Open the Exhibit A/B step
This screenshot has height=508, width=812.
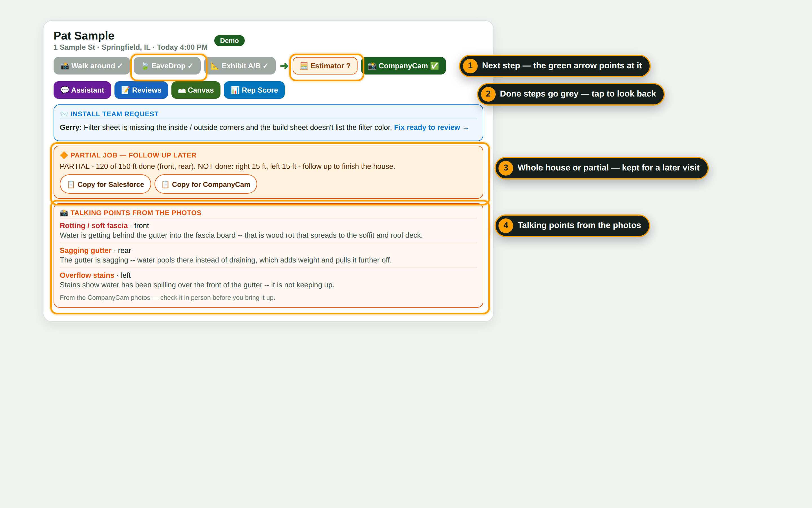[x=240, y=66]
